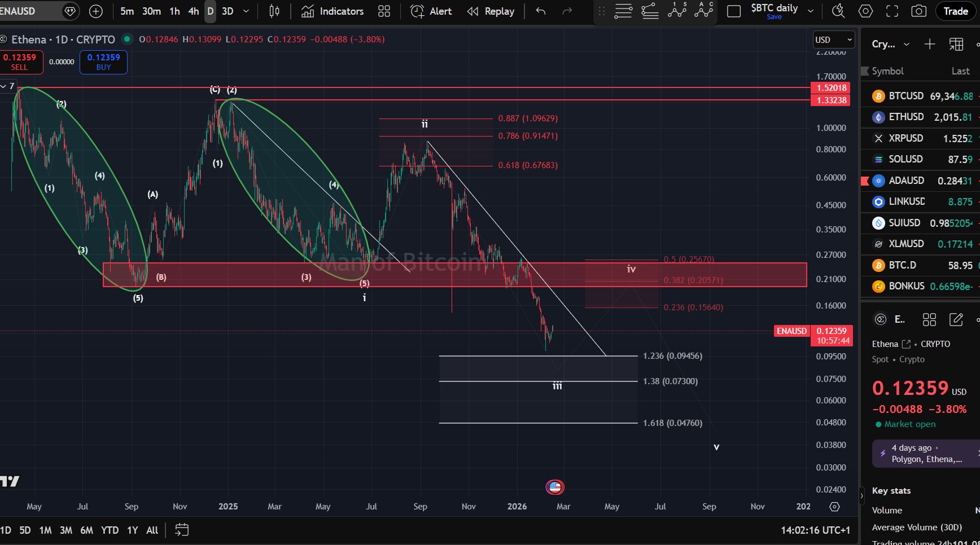Select the Elliott correction wave ABC tool
Viewport: 980px width, 545px height.
(x=704, y=10)
